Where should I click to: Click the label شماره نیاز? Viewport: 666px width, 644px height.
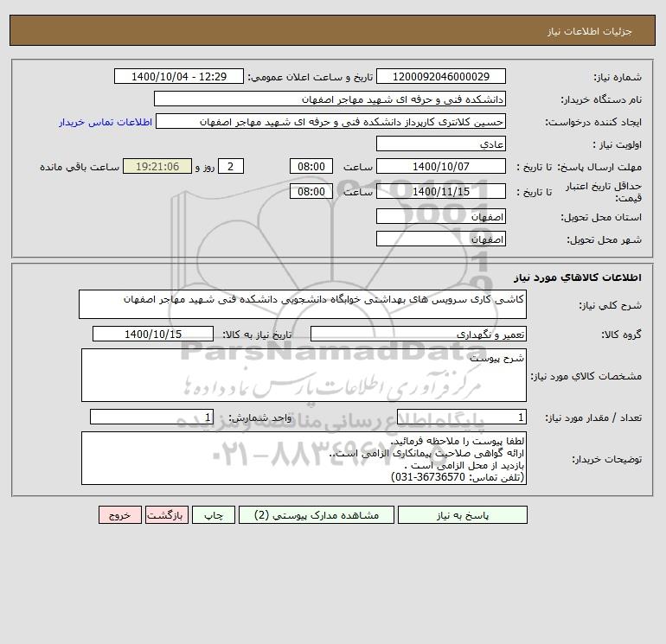click(618, 77)
